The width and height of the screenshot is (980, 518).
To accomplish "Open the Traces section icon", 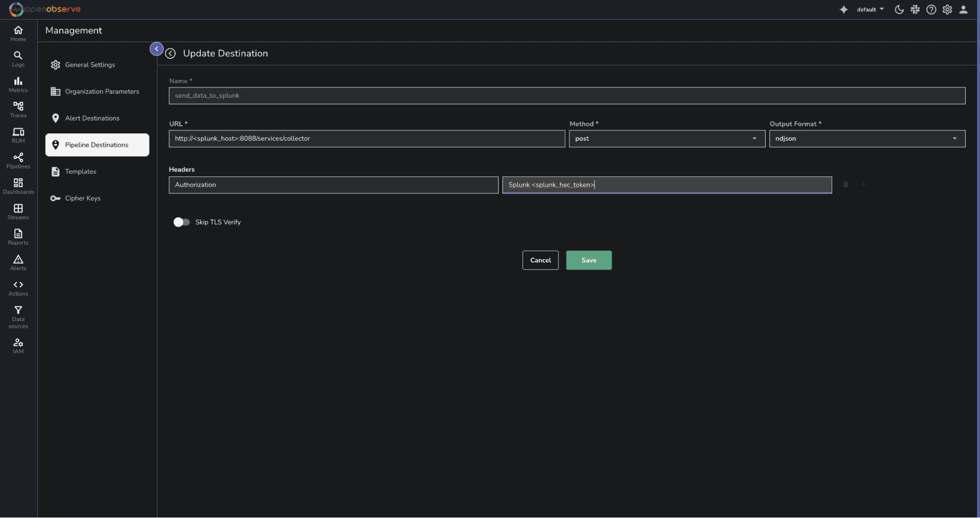I will pyautogui.click(x=18, y=109).
